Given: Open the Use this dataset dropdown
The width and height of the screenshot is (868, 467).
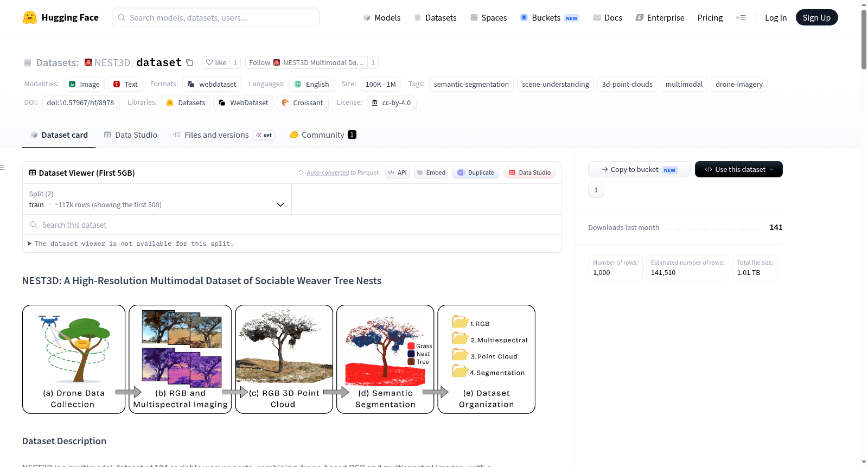Looking at the screenshot, I should tap(739, 169).
